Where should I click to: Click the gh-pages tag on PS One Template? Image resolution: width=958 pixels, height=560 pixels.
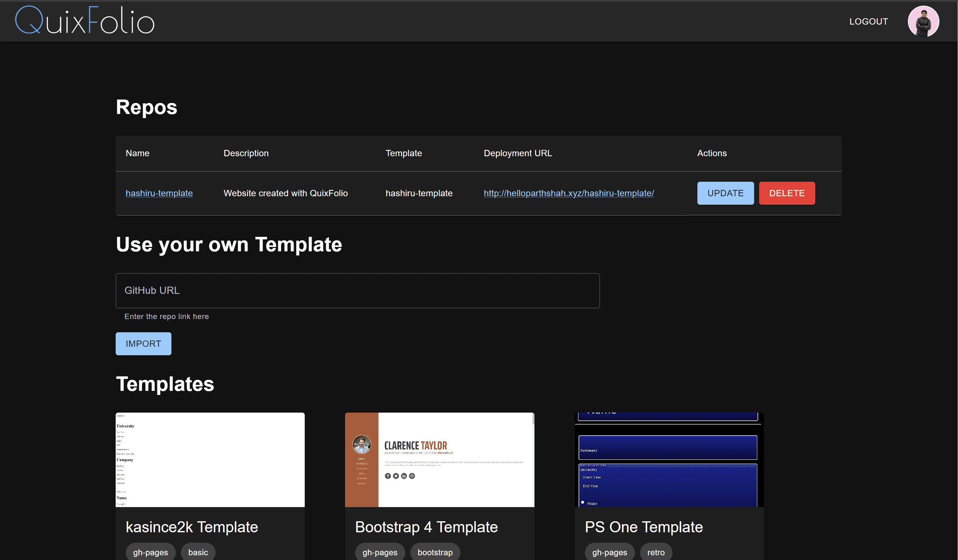(609, 552)
